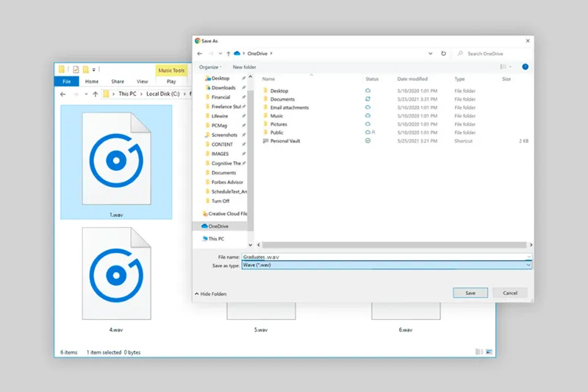Screen dimensions: 588x392
Task: Switch Explorer to large icons view
Action: pos(489,352)
